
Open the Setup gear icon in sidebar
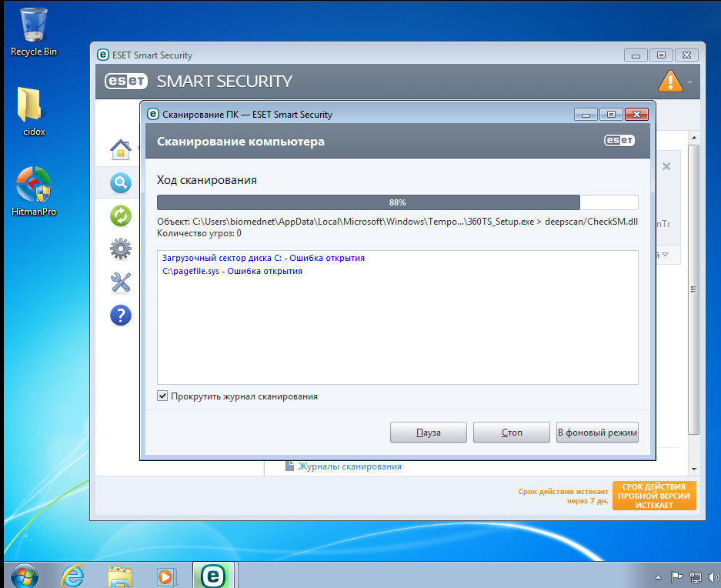coord(121,249)
